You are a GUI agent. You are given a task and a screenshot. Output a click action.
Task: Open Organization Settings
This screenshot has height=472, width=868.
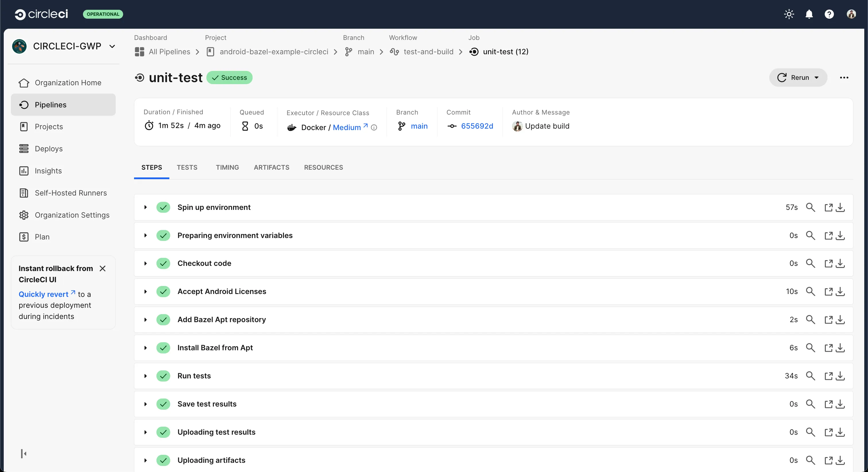coord(63,215)
